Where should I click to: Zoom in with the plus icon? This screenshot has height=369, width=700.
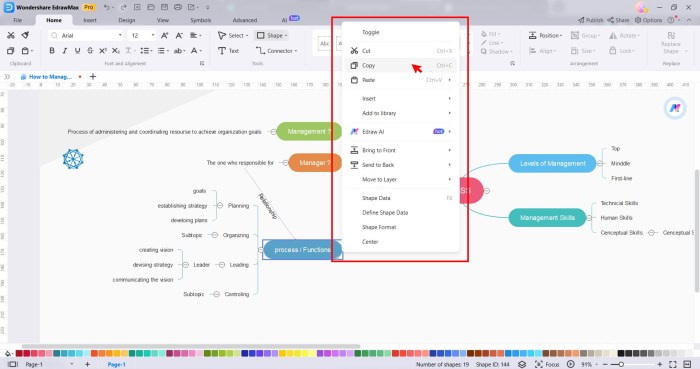[659, 364]
